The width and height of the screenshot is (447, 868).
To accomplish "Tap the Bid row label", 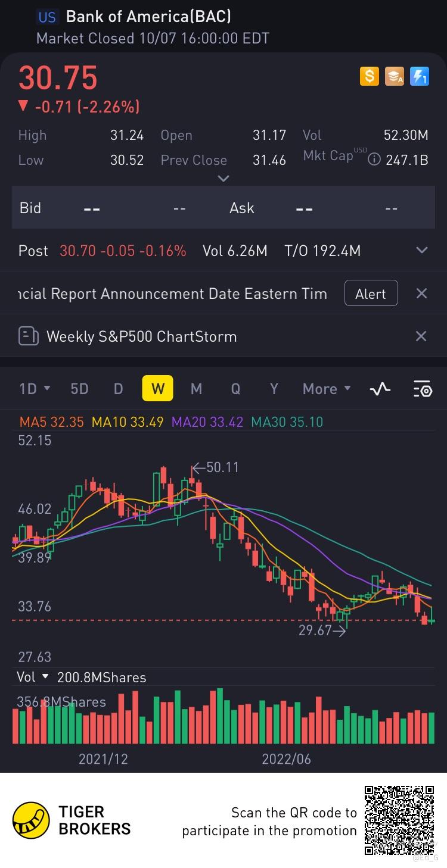I will (x=30, y=208).
